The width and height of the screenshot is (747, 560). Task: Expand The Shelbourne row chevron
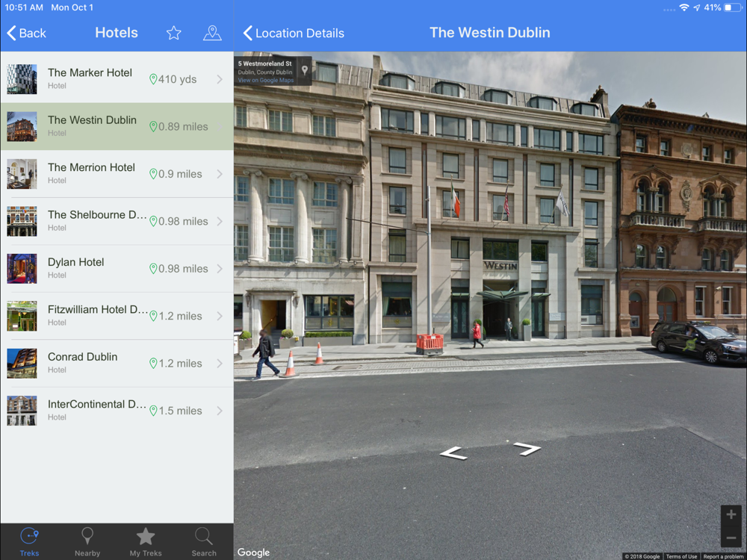click(220, 221)
